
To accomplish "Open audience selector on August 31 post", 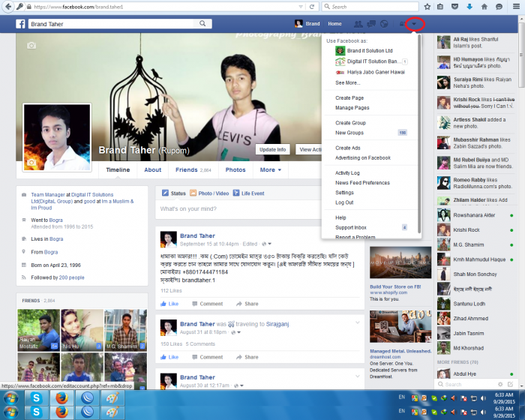I will (236, 332).
